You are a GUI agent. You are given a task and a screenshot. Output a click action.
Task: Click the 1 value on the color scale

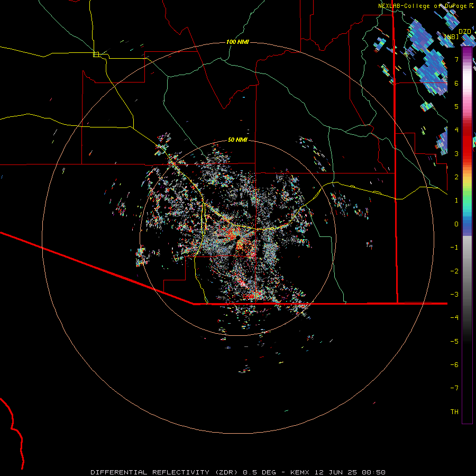[456, 200]
